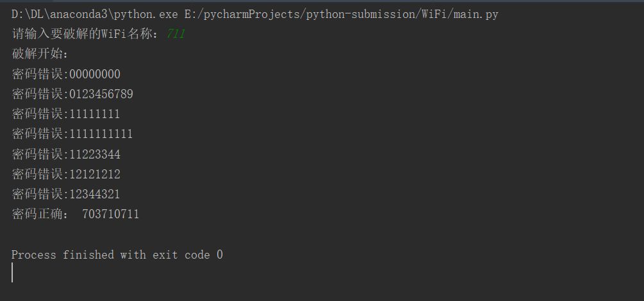Click the wrong password 11111111
Viewport: 644px width, 301px height.
(x=94, y=114)
